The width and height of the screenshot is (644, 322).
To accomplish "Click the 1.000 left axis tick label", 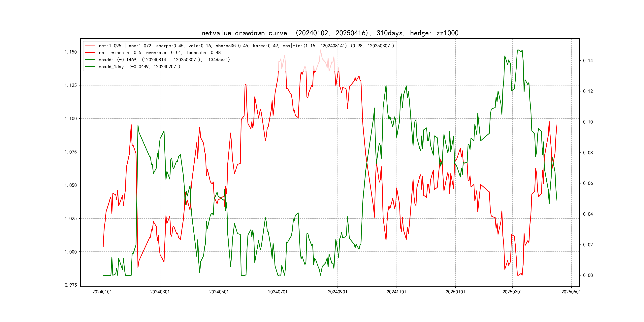I will click(x=71, y=252).
